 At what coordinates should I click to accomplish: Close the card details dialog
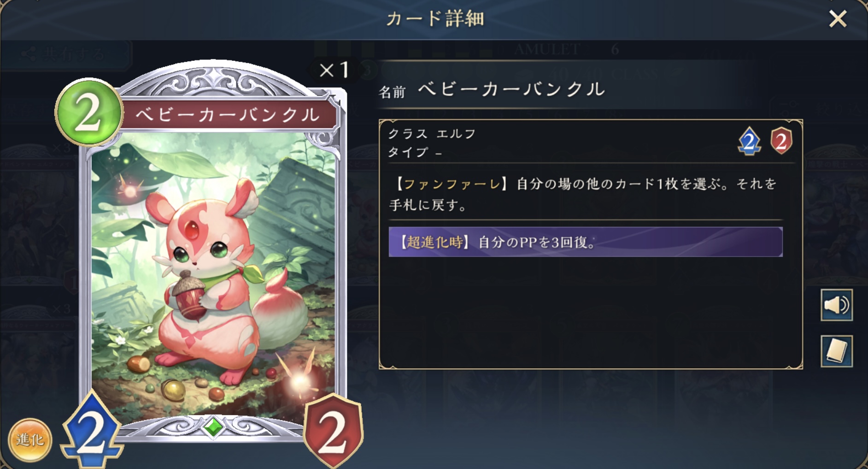pos(838,19)
